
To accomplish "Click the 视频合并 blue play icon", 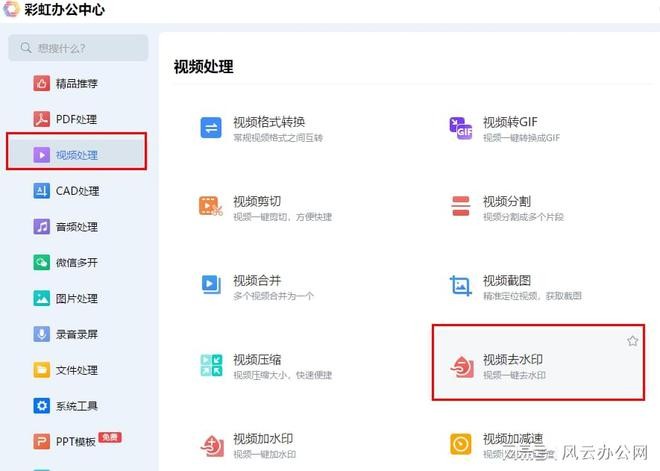I will click(x=211, y=284).
